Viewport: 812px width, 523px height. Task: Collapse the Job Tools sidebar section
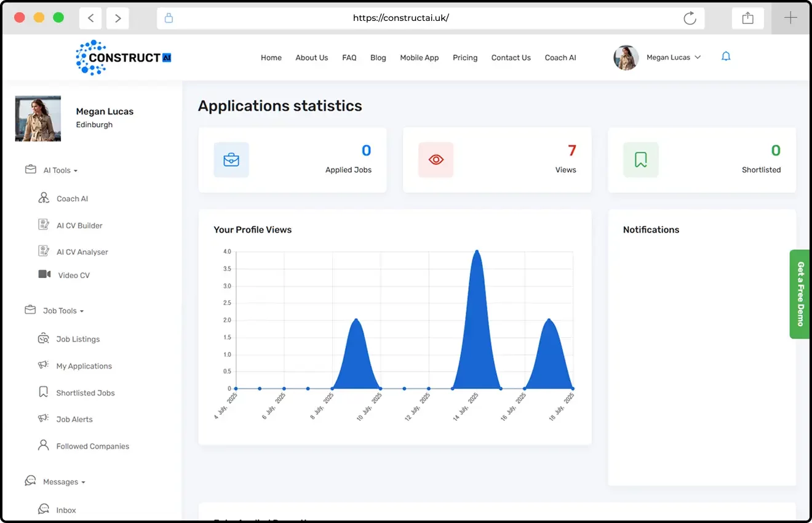pyautogui.click(x=63, y=311)
